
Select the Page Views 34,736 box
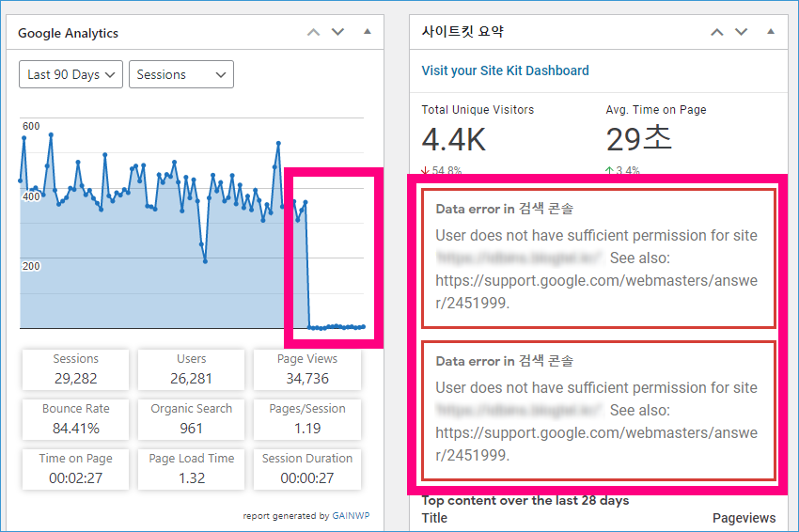click(x=307, y=369)
